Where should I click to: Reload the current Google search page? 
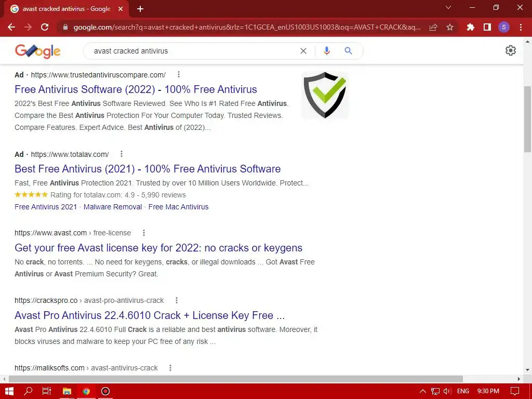45,27
